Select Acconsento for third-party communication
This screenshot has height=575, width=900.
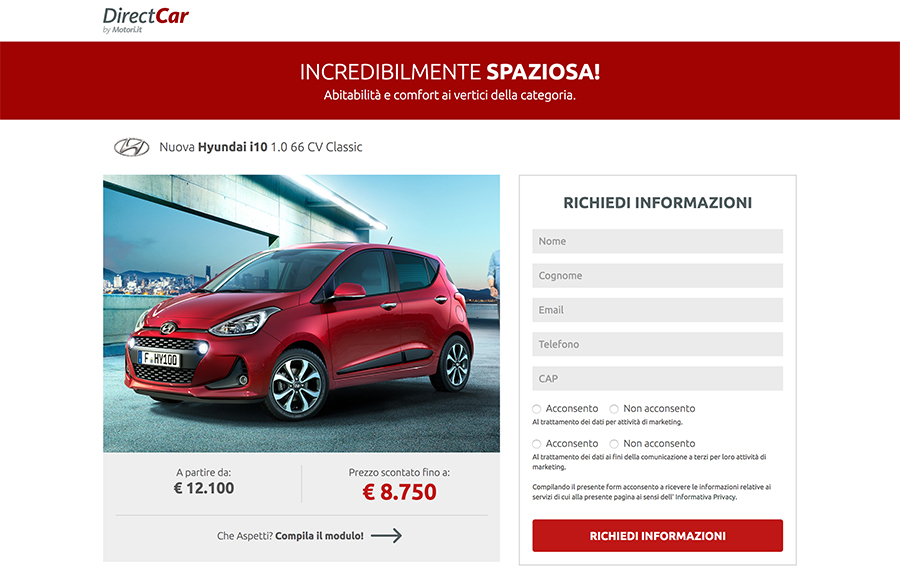tap(536, 444)
